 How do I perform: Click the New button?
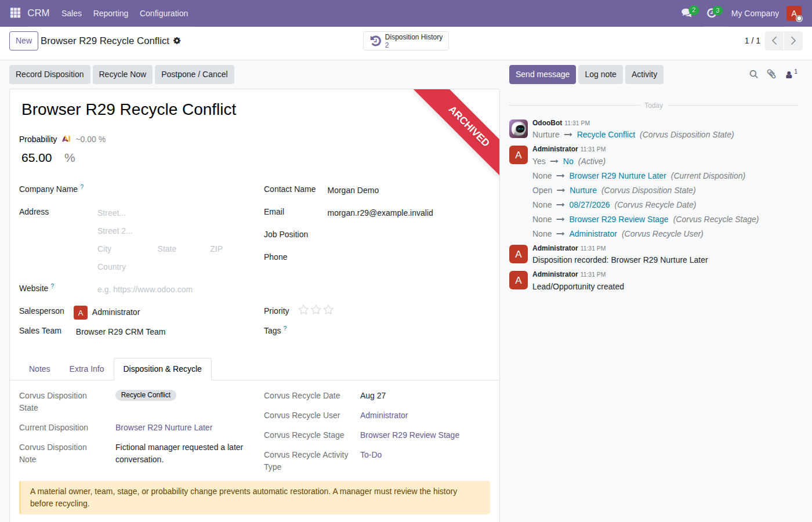[x=24, y=41]
